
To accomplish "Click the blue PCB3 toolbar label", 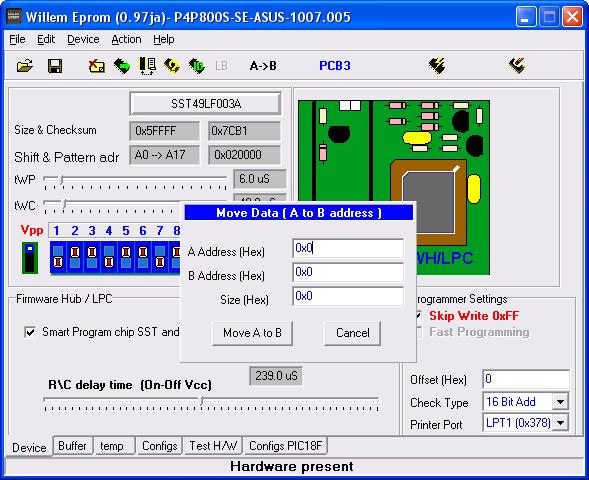I will [335, 66].
